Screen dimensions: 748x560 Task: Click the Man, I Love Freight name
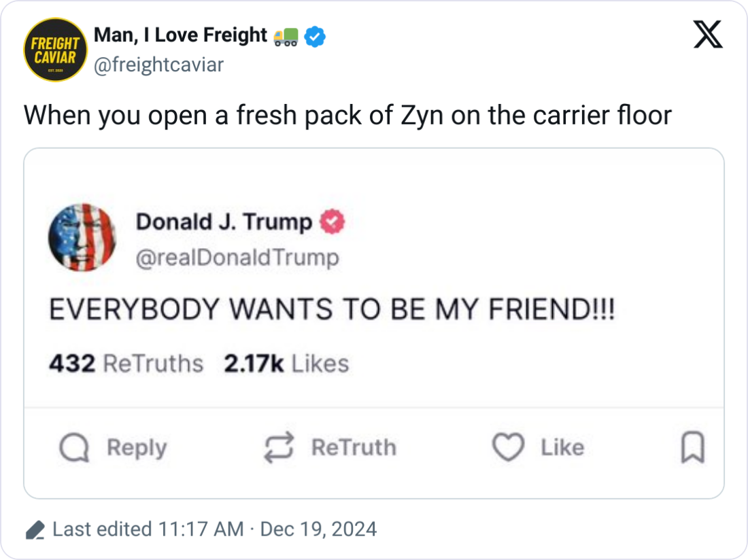tap(180, 35)
